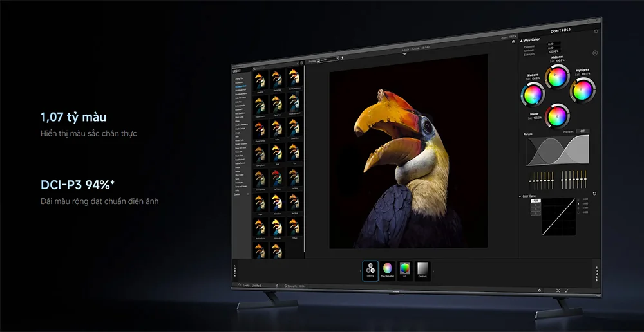Viewport: 644px width, 332px height.
Task: Click the checkmark to apply the look
Action: 567,291
